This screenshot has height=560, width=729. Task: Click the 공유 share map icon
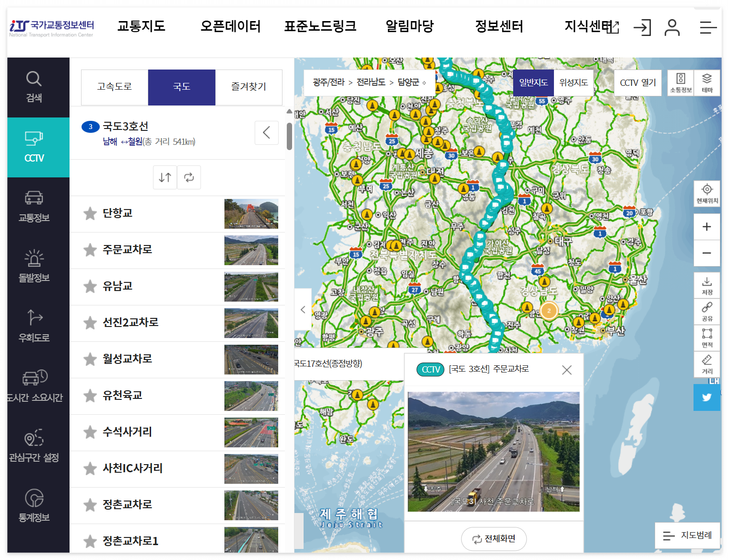click(707, 311)
